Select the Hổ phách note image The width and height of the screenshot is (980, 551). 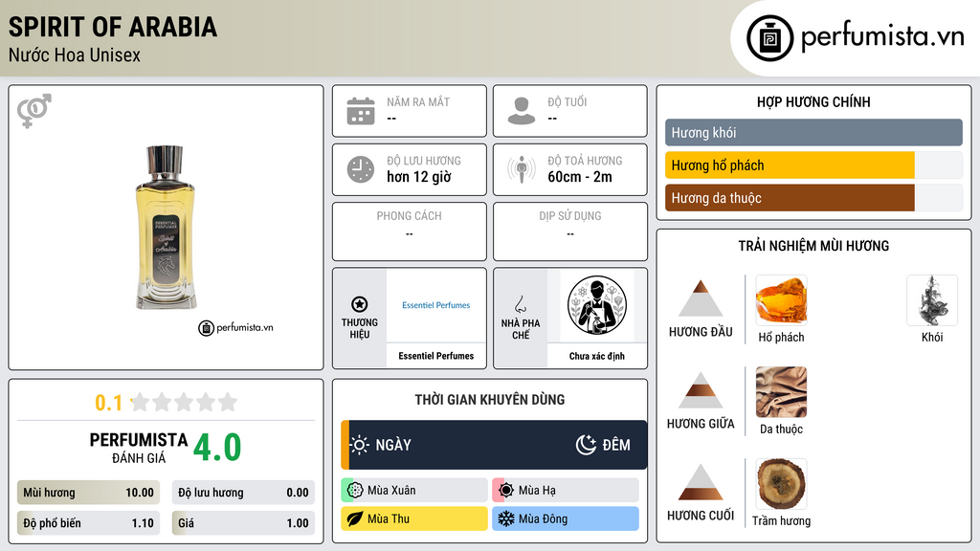coord(781,299)
